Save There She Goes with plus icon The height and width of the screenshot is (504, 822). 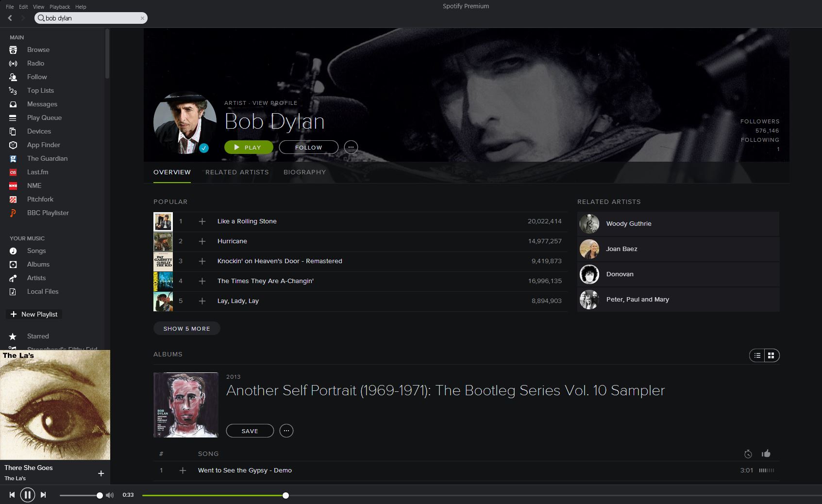pos(101,473)
